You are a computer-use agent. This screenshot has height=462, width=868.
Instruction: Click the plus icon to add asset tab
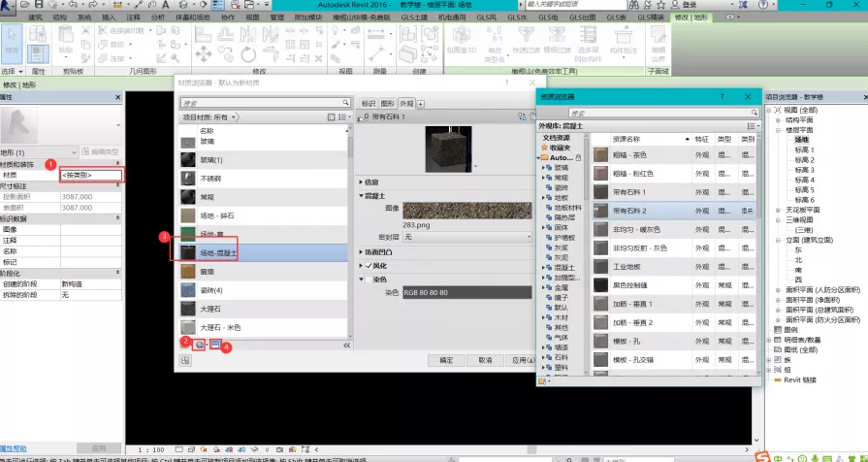[x=420, y=103]
